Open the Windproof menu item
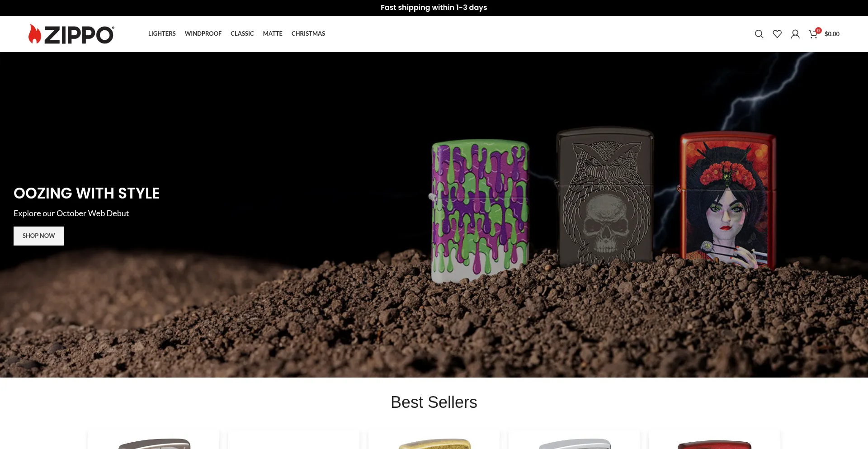The image size is (868, 449). click(203, 33)
